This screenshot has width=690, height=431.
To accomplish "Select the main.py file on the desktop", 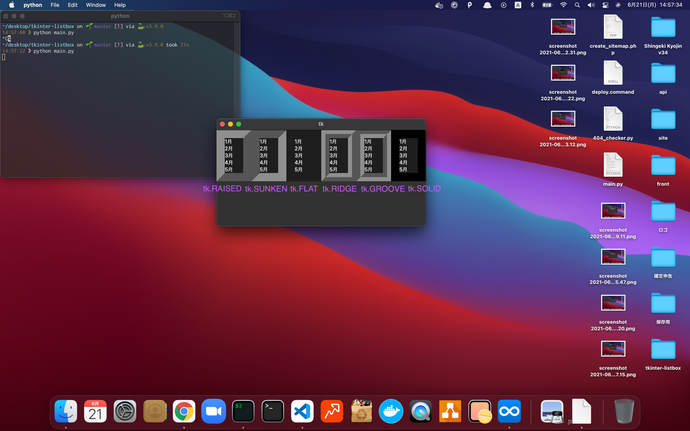I will pos(613,166).
